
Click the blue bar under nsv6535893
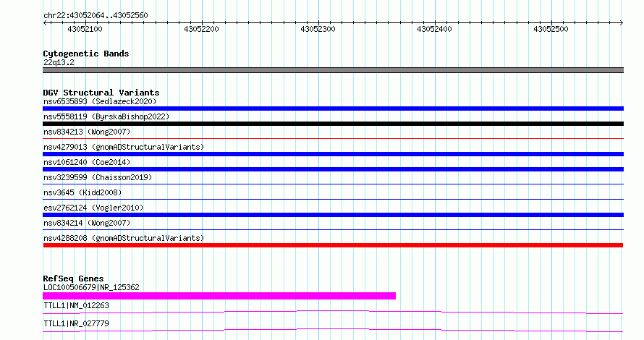(x=333, y=109)
